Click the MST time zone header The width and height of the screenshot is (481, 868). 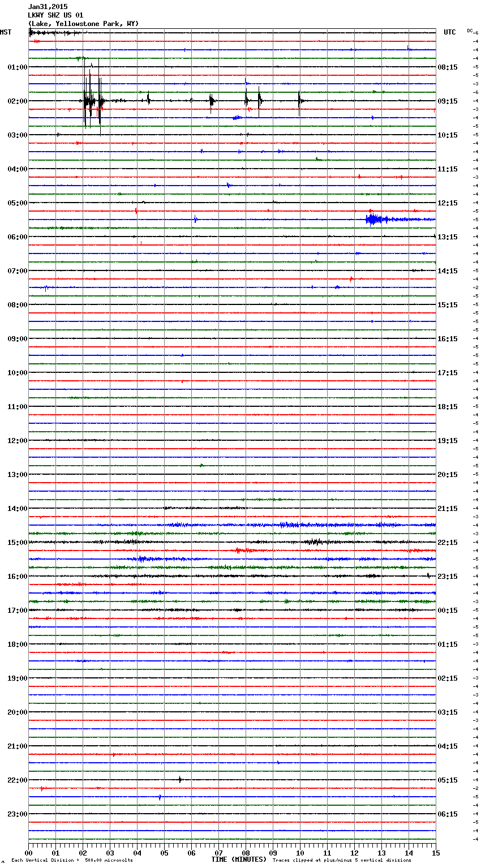pyautogui.click(x=6, y=32)
